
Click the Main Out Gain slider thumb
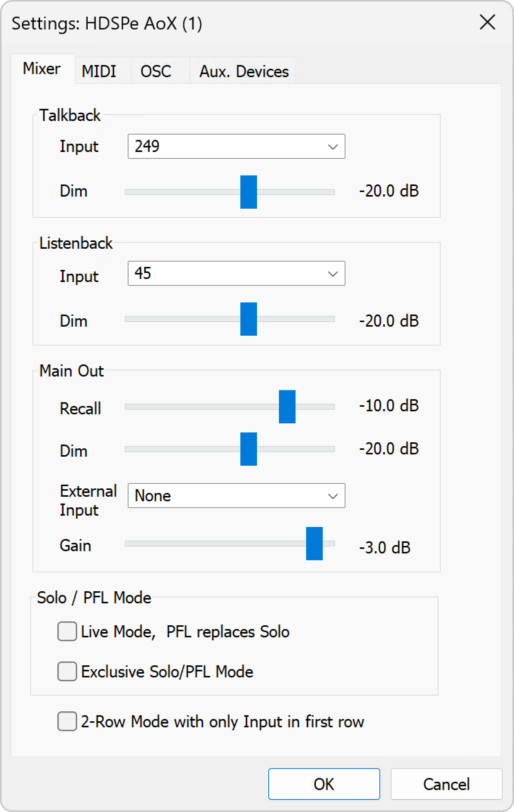tap(314, 544)
